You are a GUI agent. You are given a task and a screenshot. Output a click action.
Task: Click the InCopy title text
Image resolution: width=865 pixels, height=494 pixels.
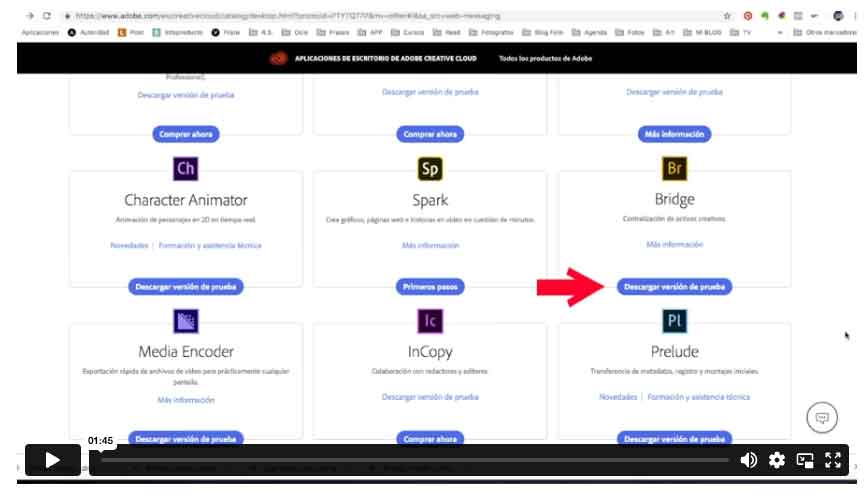point(430,351)
